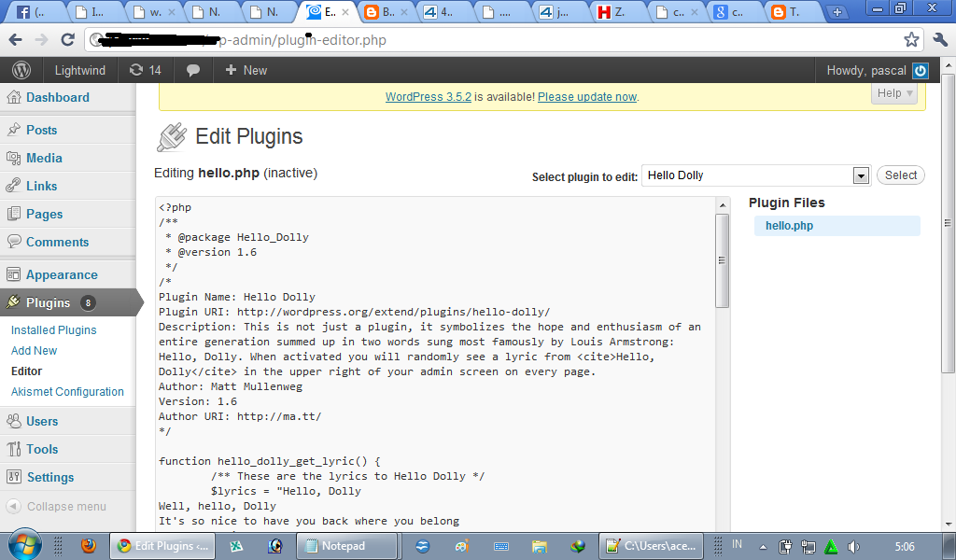This screenshot has height=560, width=956.
Task: Open the WordPress logo menu in admin bar
Action: click(21, 70)
